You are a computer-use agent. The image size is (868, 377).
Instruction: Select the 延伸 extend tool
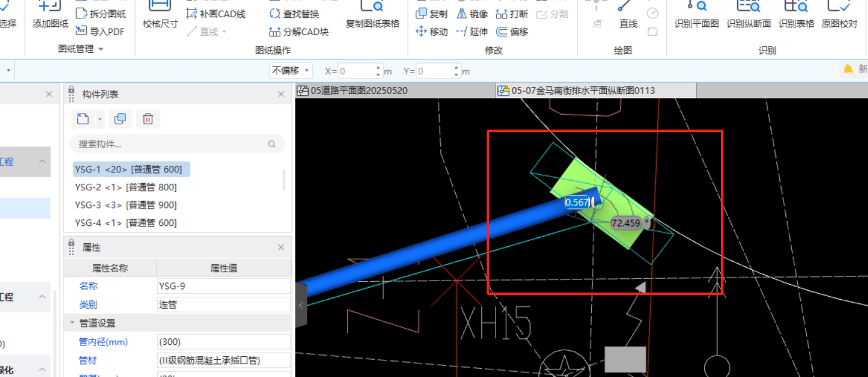tap(472, 32)
